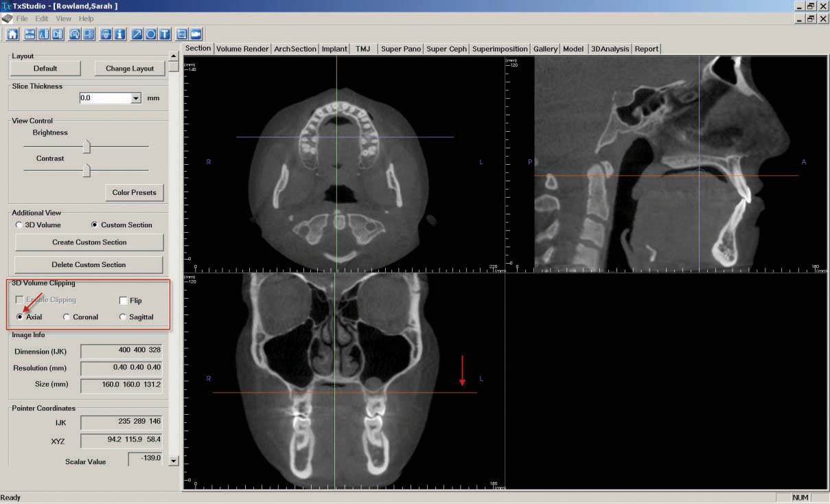Image resolution: width=830 pixels, height=504 pixels.
Task: Click the Change Layout button
Action: 130,69
